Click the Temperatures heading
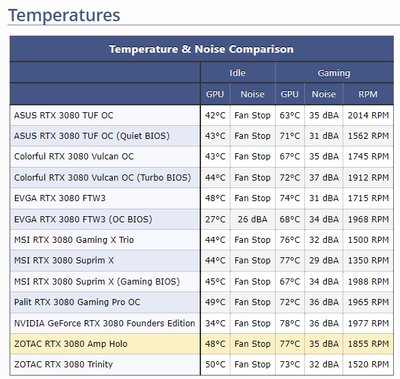400x379 pixels. click(64, 15)
